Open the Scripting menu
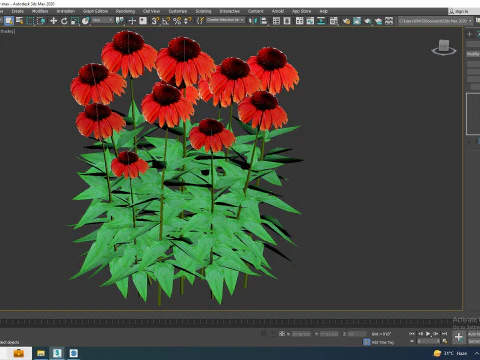Image resolution: width=480 pixels, height=360 pixels. (x=203, y=11)
